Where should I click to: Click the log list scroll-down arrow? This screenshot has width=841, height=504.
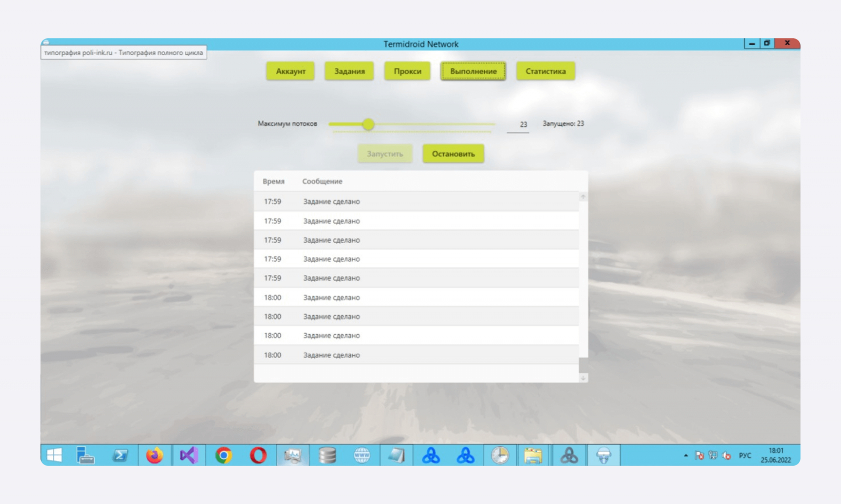[x=583, y=378]
